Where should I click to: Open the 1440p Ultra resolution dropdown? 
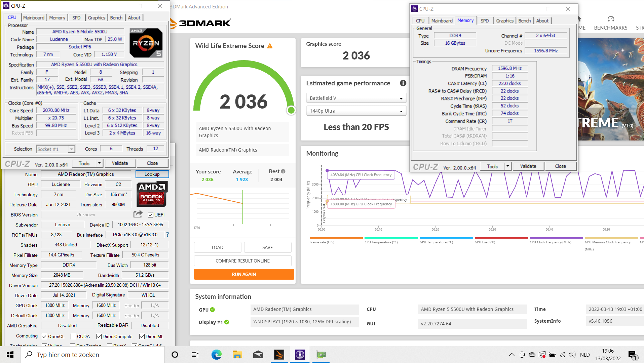point(356,111)
